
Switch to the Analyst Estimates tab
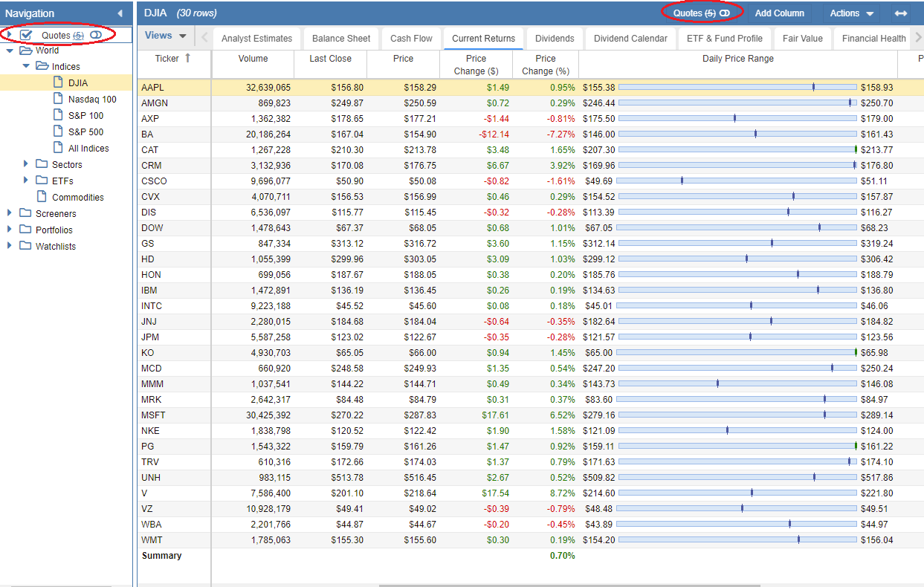click(x=257, y=39)
